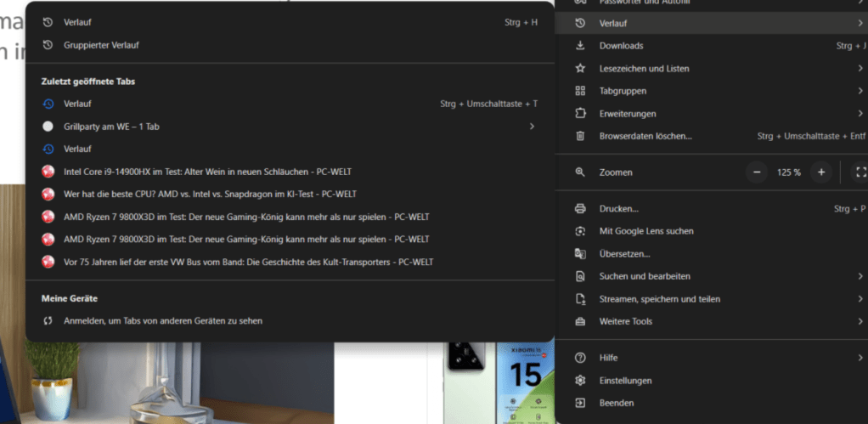Reopen Wer hat die beste CPU? article
The width and height of the screenshot is (868, 424).
tap(290, 195)
